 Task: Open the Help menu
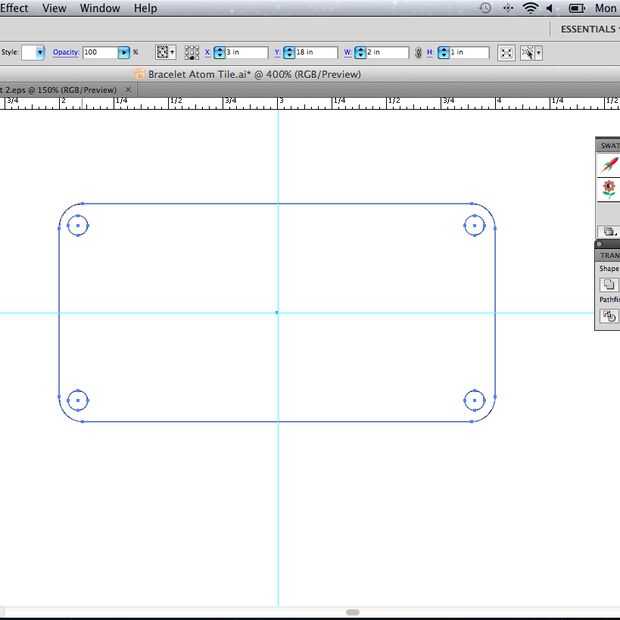[x=145, y=8]
